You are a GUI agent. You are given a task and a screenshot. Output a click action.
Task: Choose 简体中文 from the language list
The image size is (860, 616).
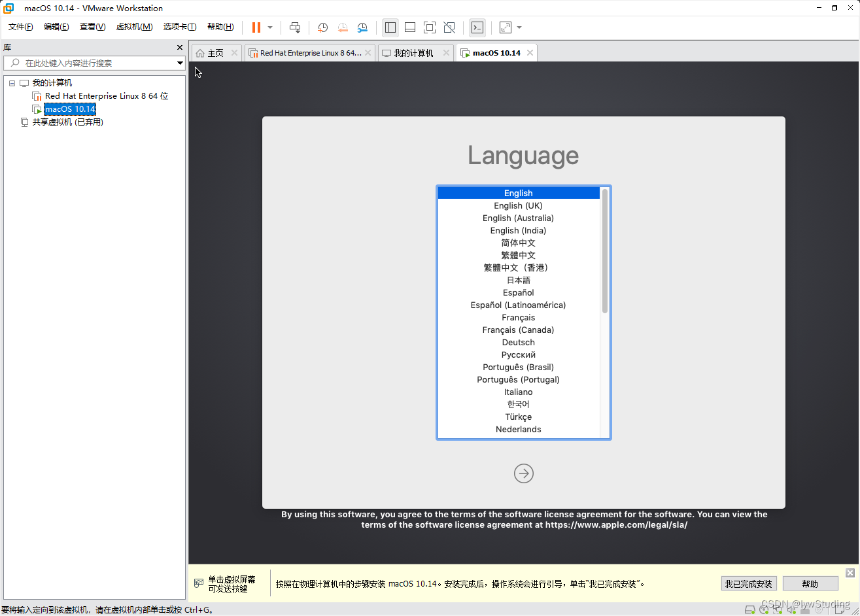(519, 243)
